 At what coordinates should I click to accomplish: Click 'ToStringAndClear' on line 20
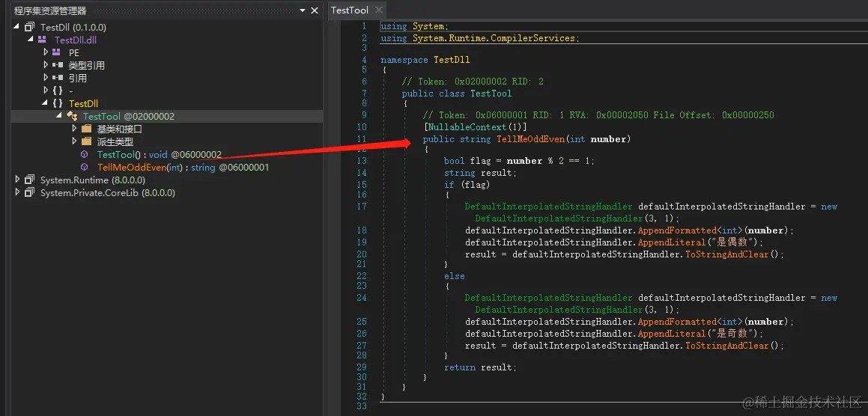(727, 254)
